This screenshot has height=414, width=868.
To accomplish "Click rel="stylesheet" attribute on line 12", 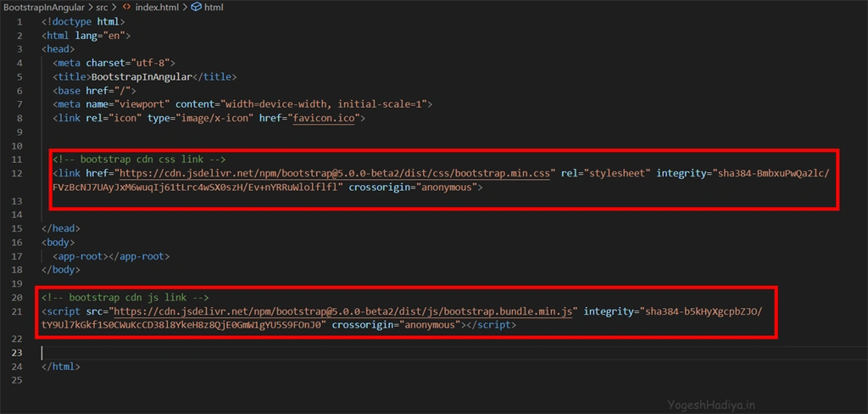I will pos(606,173).
